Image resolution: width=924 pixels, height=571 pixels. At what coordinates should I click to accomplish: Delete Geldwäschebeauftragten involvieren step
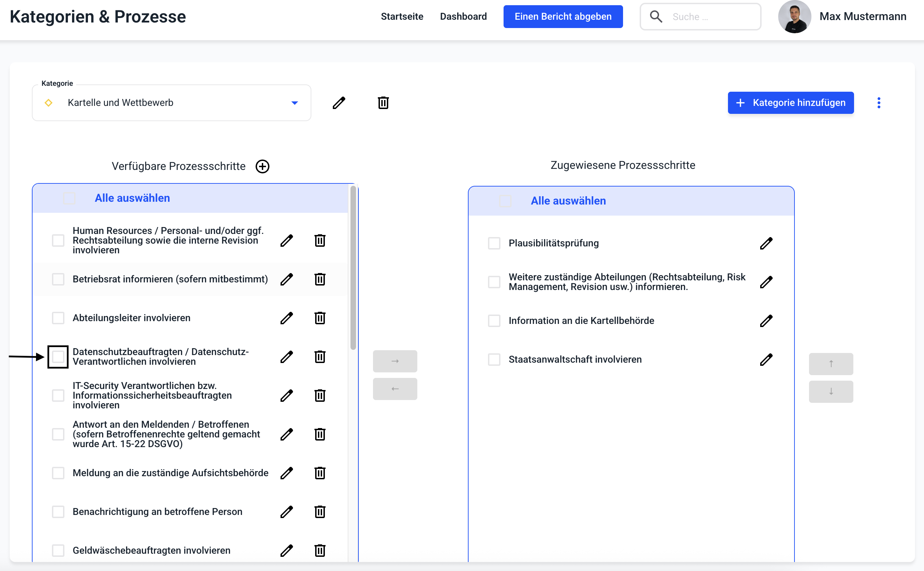coord(320,550)
